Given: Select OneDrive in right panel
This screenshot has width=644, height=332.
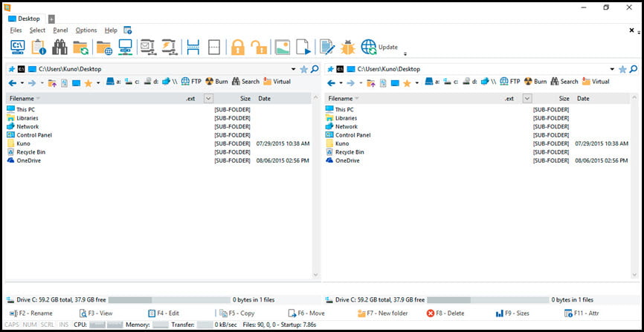Looking at the screenshot, I should 347,160.
